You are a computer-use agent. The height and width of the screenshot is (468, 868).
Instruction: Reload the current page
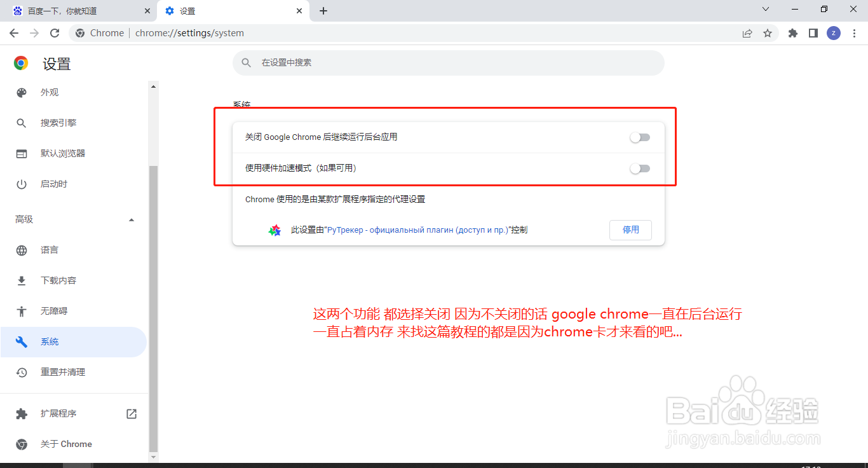[x=55, y=33]
